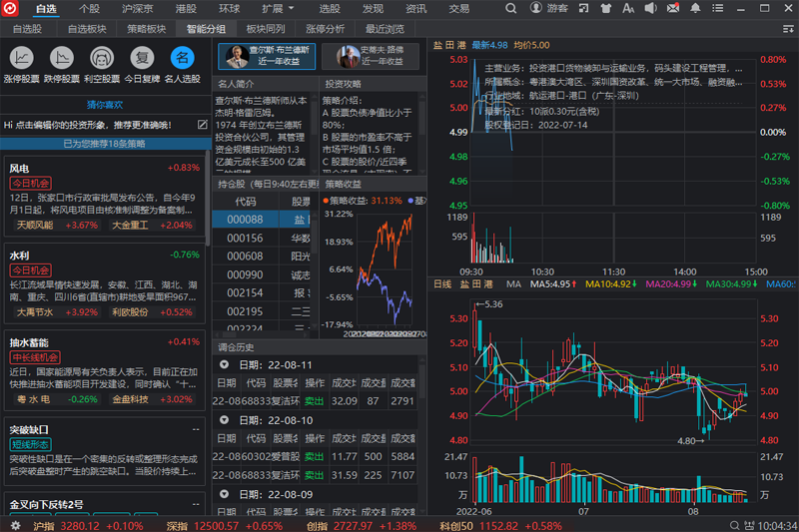
Task: Switch to 自选股 tab
Action: [28, 29]
